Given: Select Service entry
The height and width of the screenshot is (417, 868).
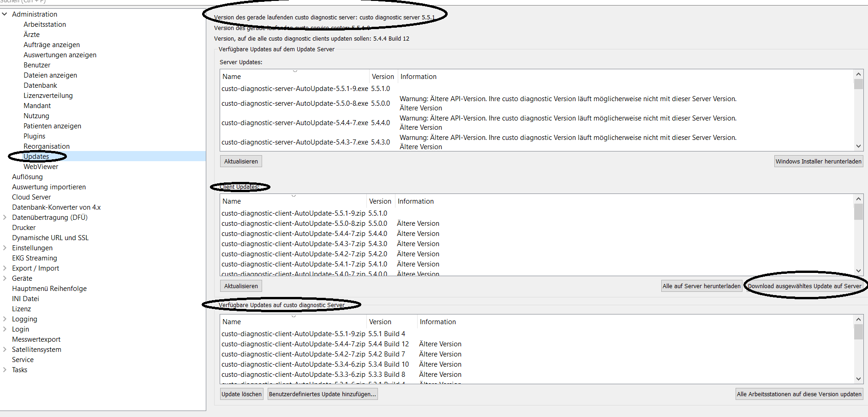Looking at the screenshot, I should pos(23,360).
